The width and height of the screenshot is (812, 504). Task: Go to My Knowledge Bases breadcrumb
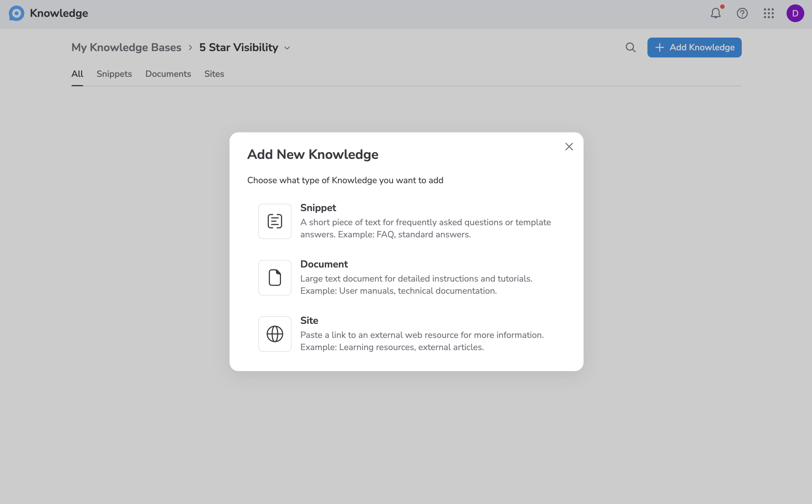[126, 47]
